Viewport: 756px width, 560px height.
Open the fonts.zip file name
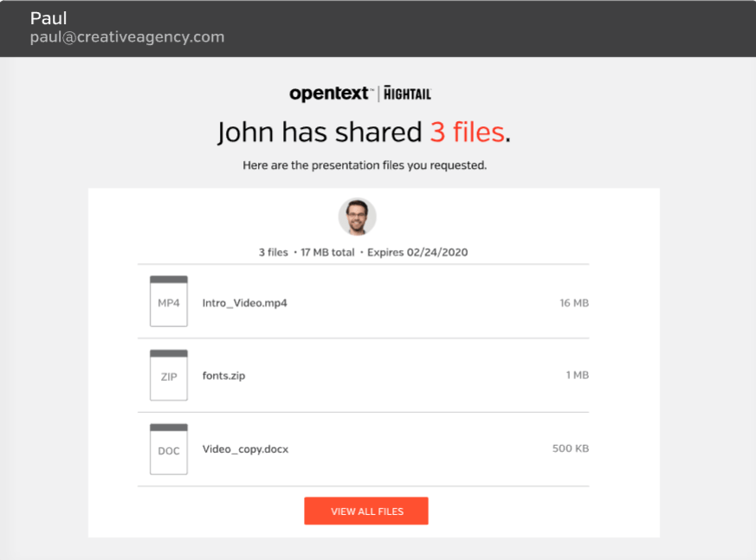[223, 376]
